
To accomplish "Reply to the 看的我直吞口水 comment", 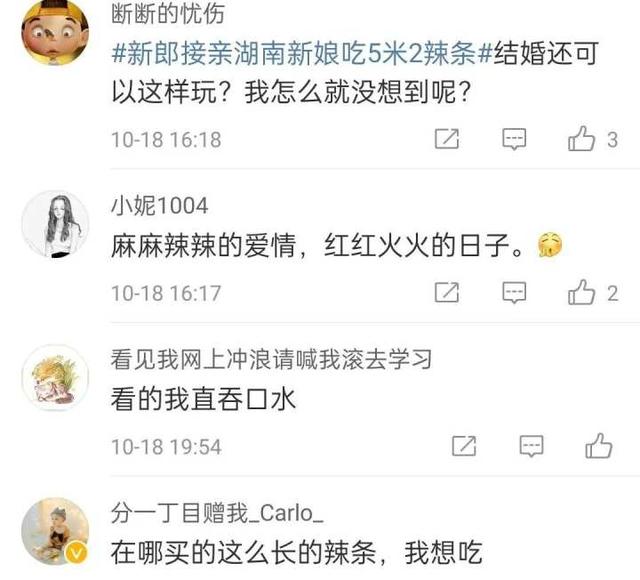I will click(x=531, y=446).
